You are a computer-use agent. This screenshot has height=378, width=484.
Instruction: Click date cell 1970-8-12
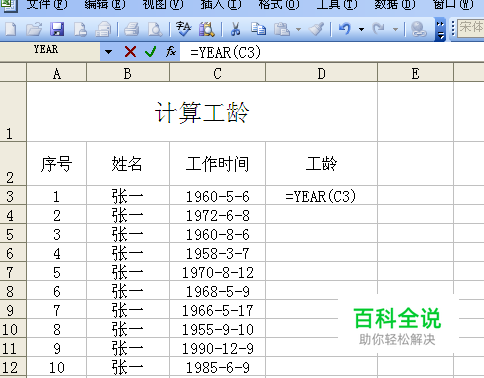click(x=217, y=272)
